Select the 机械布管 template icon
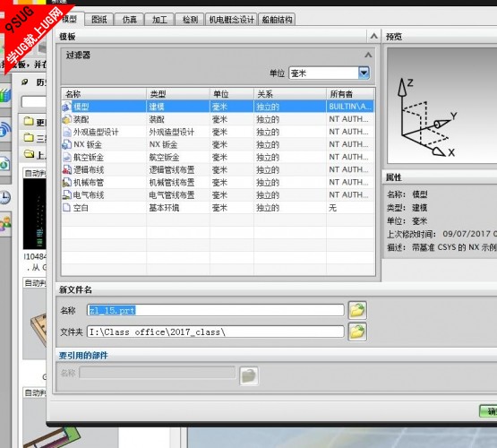The width and height of the screenshot is (497, 448). [67, 183]
